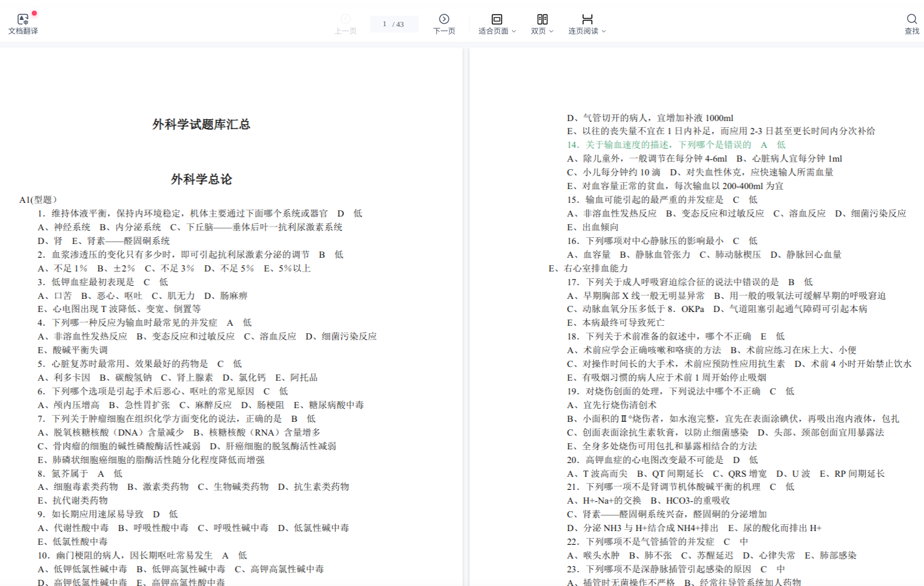Expand the 适合页面 dropdown arrow
This screenshot has width=924, height=586.
click(514, 31)
